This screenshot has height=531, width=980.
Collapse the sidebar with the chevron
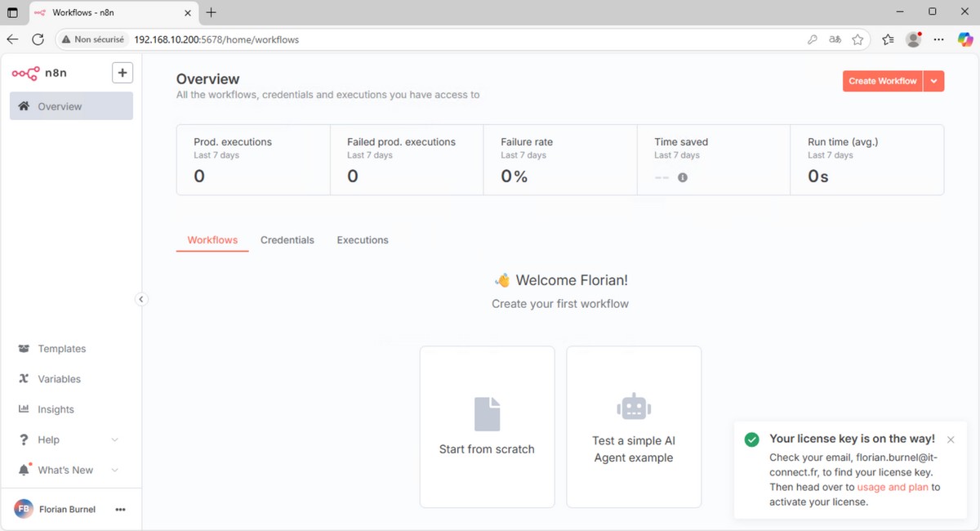(x=142, y=299)
